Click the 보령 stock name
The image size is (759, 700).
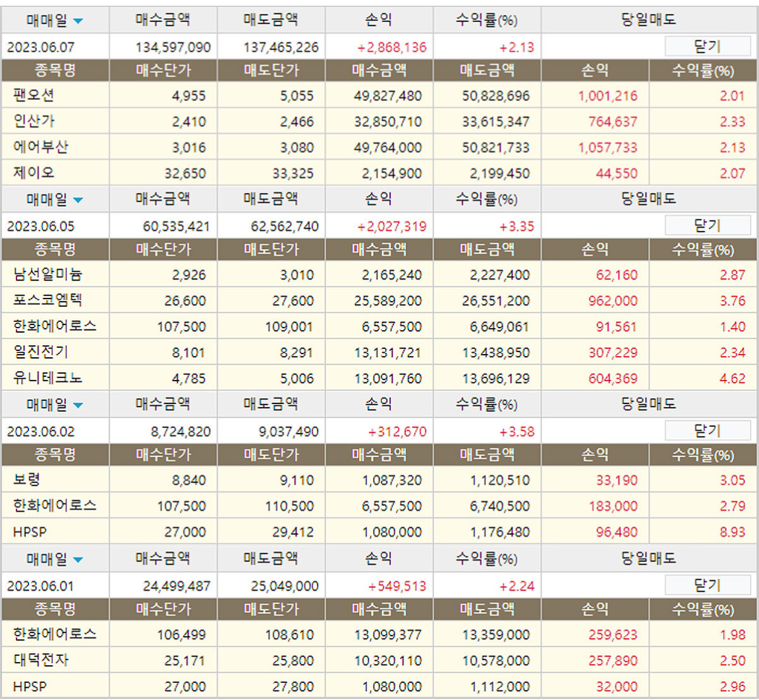click(27, 480)
